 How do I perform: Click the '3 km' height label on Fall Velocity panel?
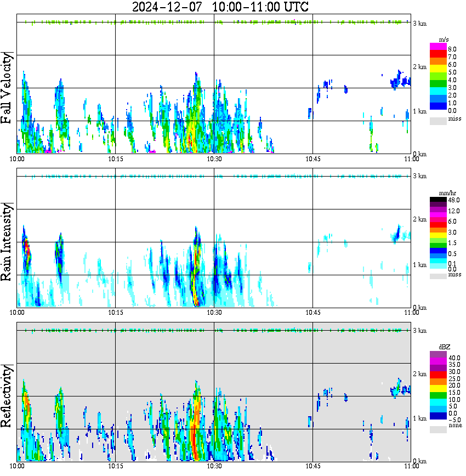point(419,23)
